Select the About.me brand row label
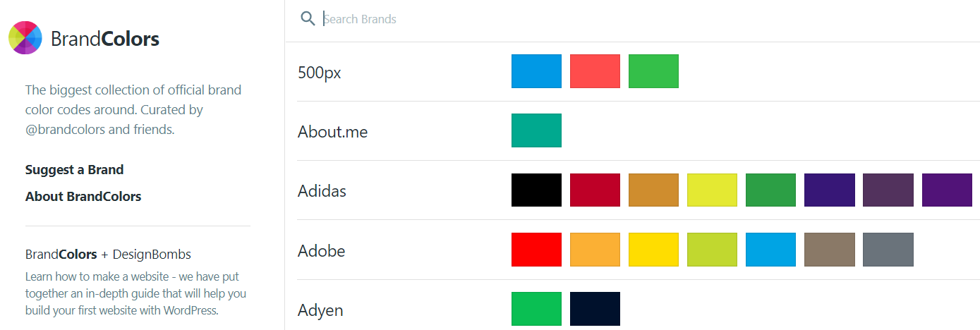The image size is (980, 330). 333,132
